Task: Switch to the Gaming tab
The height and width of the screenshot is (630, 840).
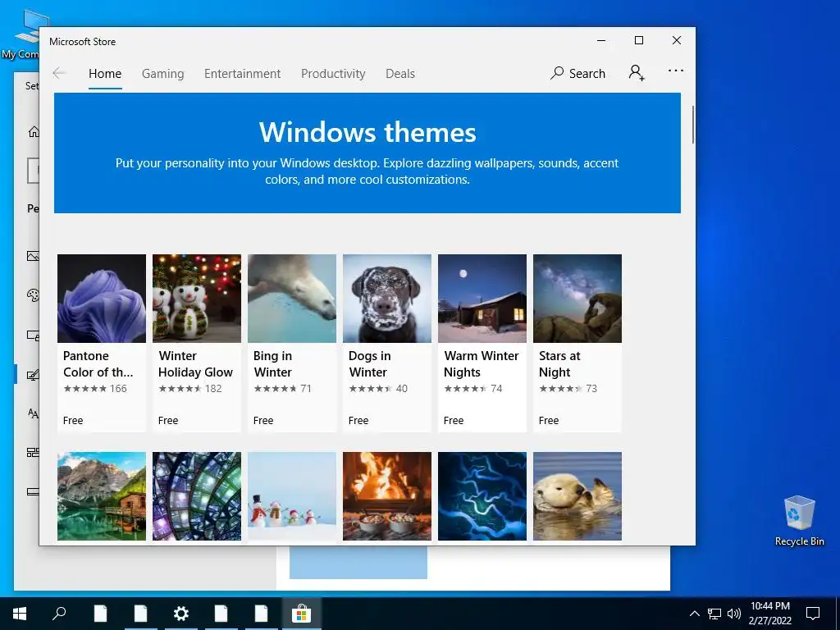Action: click(163, 73)
